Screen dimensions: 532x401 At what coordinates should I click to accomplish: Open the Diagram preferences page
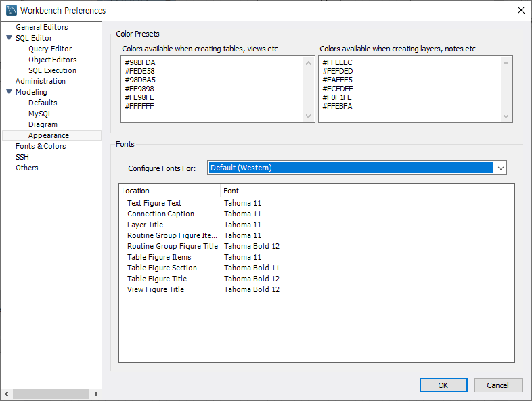(43, 124)
